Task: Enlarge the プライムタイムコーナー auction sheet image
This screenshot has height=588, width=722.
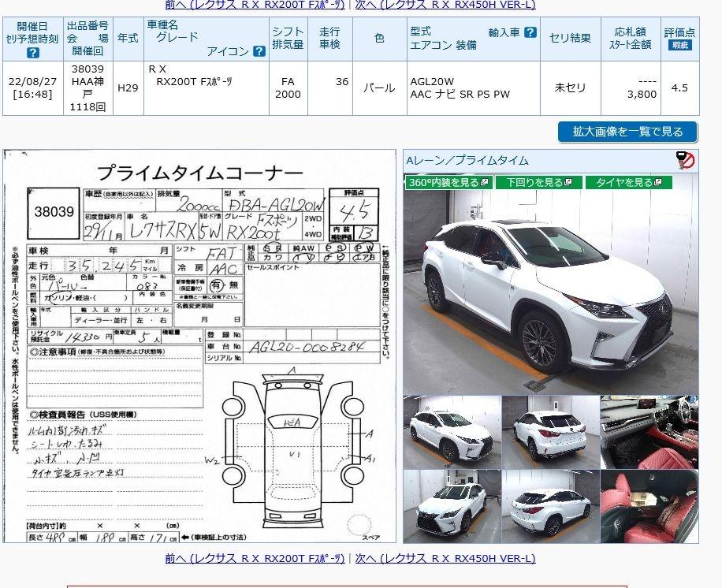Action: pos(199,346)
